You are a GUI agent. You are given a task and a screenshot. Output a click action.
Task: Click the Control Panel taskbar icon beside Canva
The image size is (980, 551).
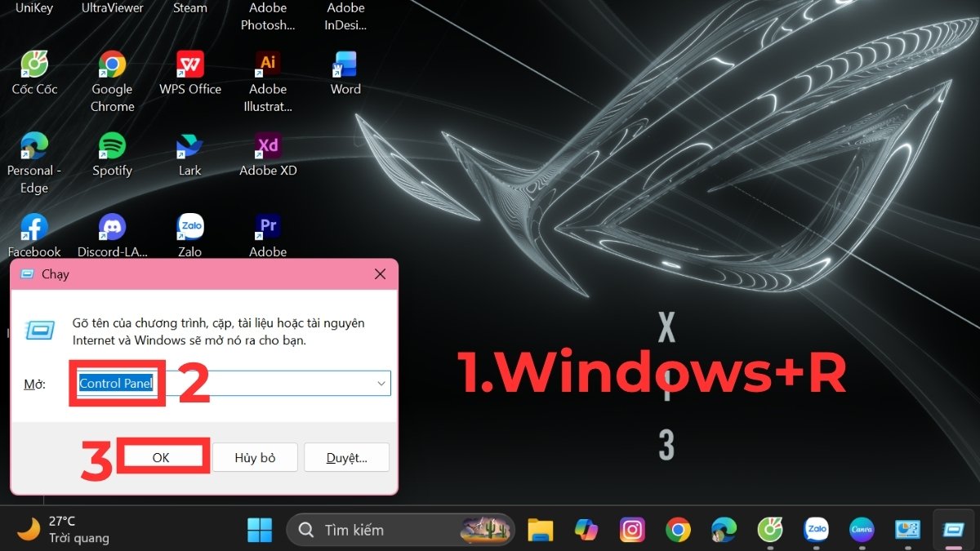(907, 530)
